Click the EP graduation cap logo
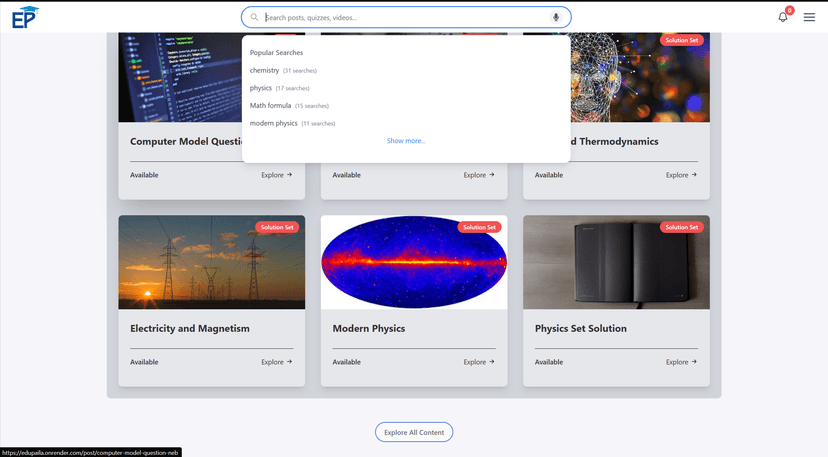 coord(26,16)
